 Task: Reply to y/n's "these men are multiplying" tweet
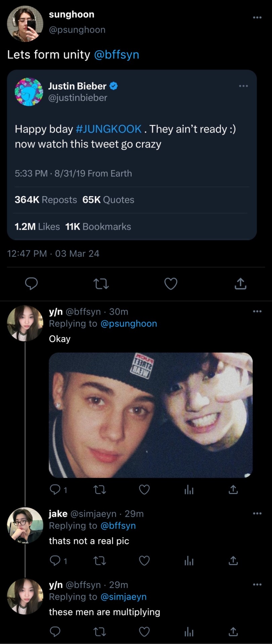(55, 632)
